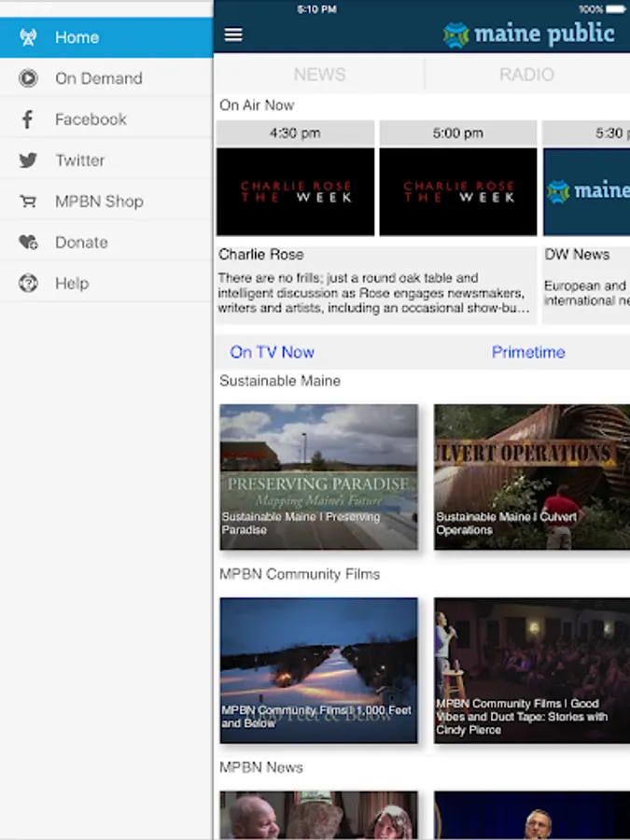Image resolution: width=630 pixels, height=840 pixels.
Task: Open the 5:00 pm Charlie Rose thumbnail
Action: click(457, 191)
